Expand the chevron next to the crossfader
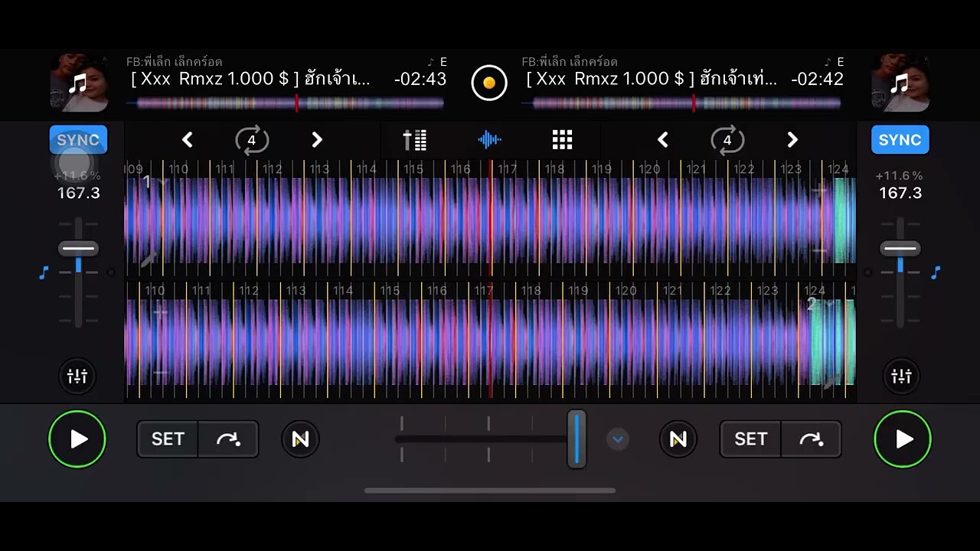 pos(618,439)
